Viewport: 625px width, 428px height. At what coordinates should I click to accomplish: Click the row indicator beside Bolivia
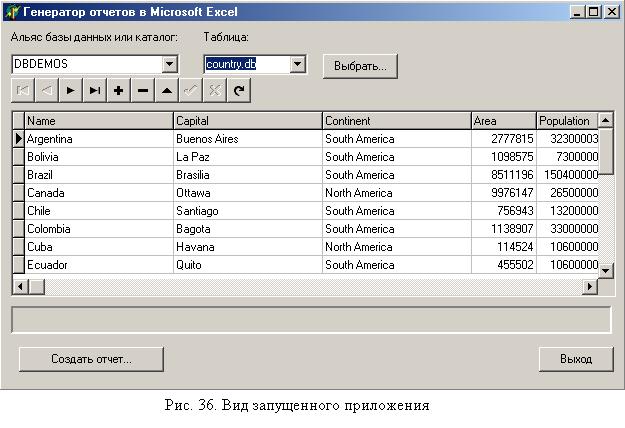19,157
